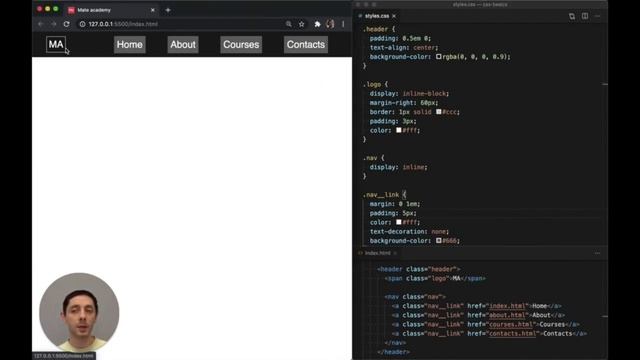Click the browser back arrow

pyautogui.click(x=40, y=24)
